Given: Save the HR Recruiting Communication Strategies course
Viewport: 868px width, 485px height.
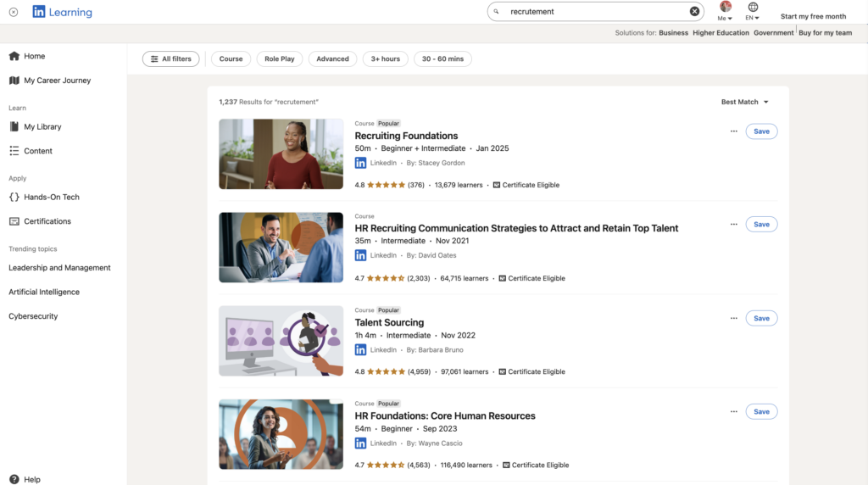Looking at the screenshot, I should [761, 224].
